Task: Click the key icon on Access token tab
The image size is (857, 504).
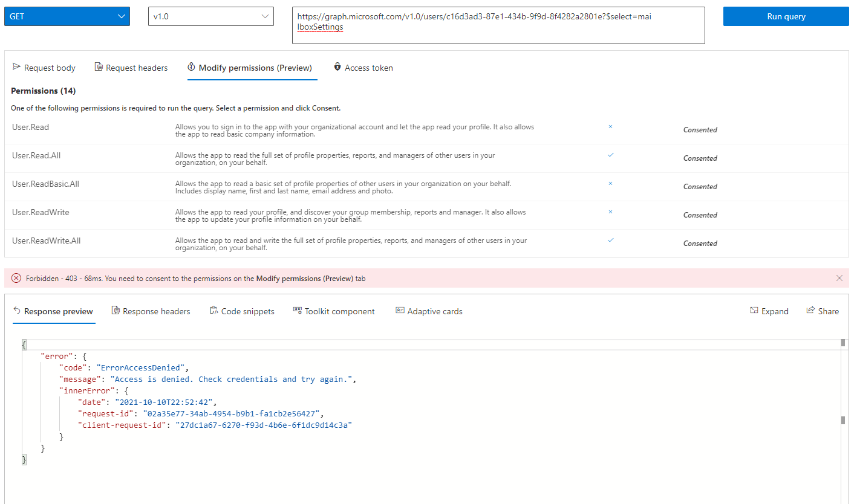Action: click(337, 67)
